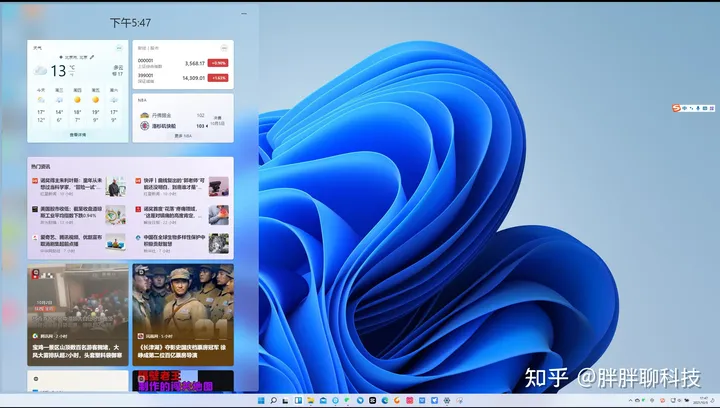The height and width of the screenshot is (408, 720).
Task: Click the 热门资讯 section heading
Action: click(x=40, y=167)
